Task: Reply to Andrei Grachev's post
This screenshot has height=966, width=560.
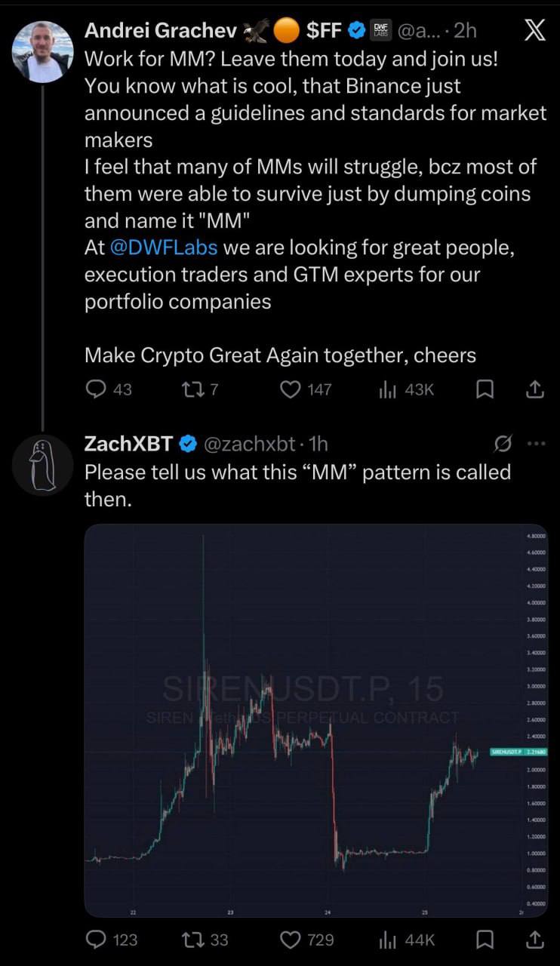Action: point(96,389)
